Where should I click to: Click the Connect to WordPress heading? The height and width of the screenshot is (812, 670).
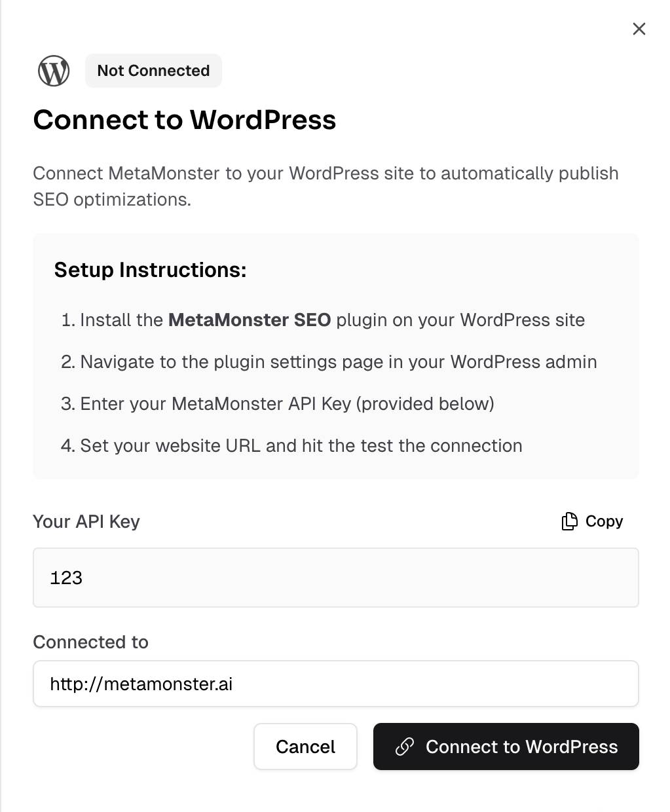pos(185,120)
